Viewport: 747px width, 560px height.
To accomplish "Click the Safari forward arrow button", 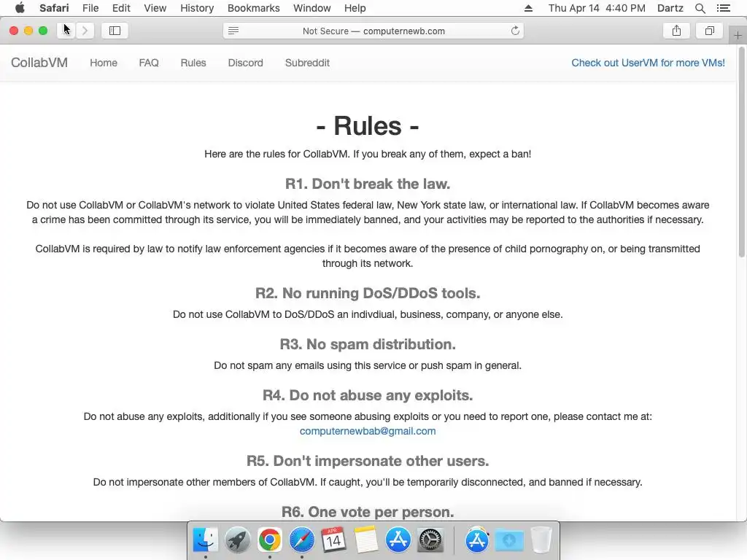I will click(x=85, y=31).
